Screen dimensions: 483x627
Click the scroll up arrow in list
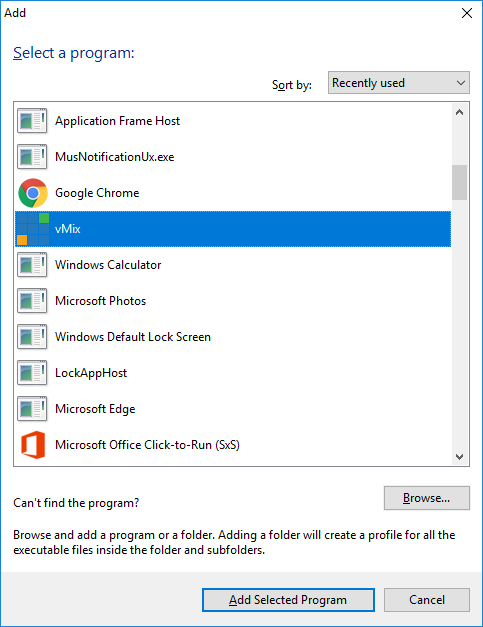pyautogui.click(x=459, y=112)
